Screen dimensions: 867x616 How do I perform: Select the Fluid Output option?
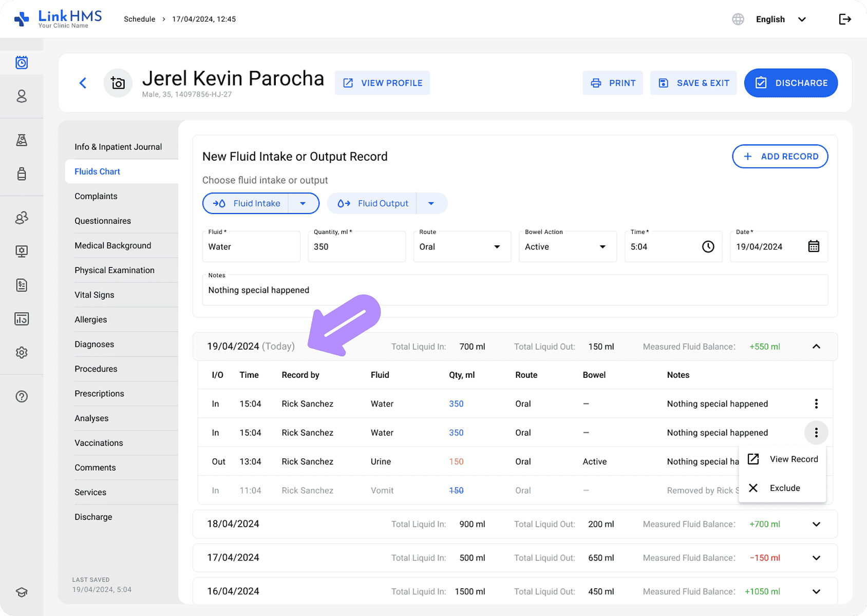(x=373, y=204)
